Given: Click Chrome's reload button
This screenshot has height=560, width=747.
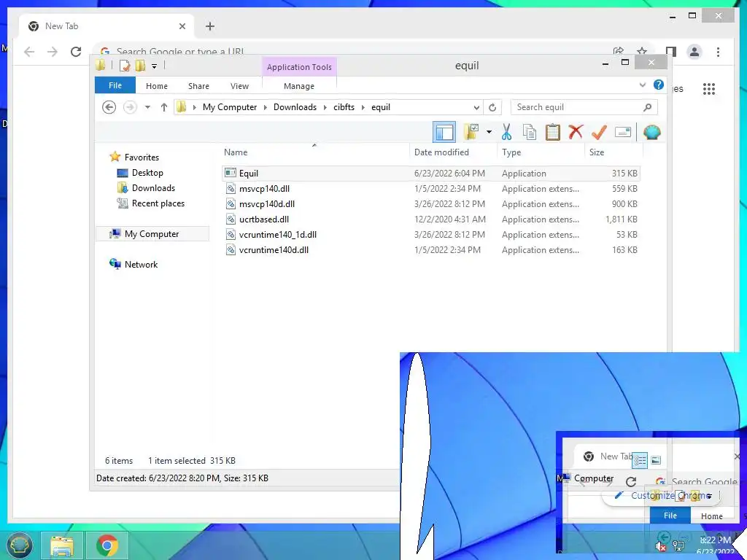Looking at the screenshot, I should pyautogui.click(x=76, y=52).
